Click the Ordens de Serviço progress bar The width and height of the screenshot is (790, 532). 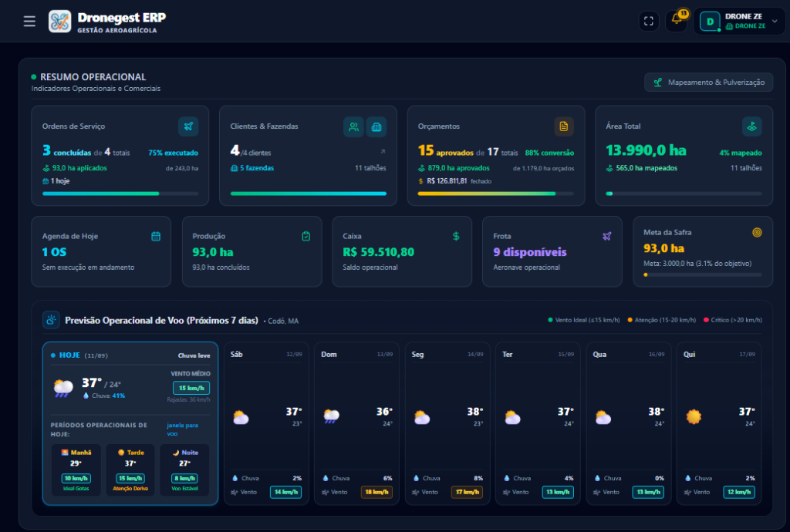click(x=120, y=194)
